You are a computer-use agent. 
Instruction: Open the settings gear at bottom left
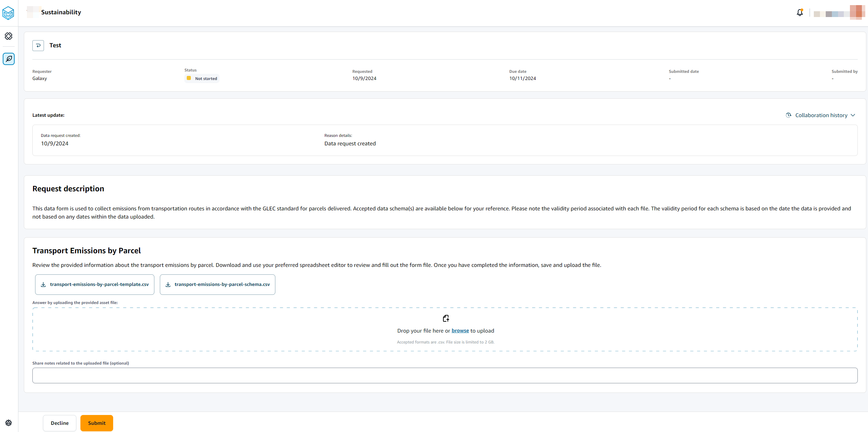click(9, 423)
